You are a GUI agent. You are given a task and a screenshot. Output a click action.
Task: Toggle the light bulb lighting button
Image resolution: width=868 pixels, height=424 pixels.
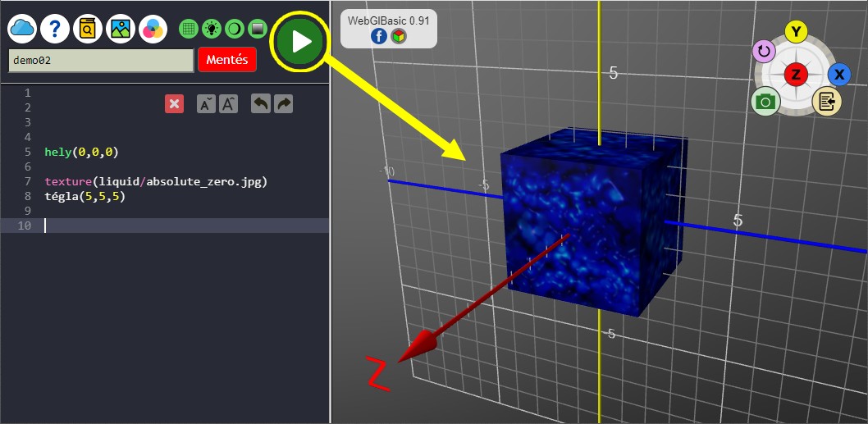[212, 29]
